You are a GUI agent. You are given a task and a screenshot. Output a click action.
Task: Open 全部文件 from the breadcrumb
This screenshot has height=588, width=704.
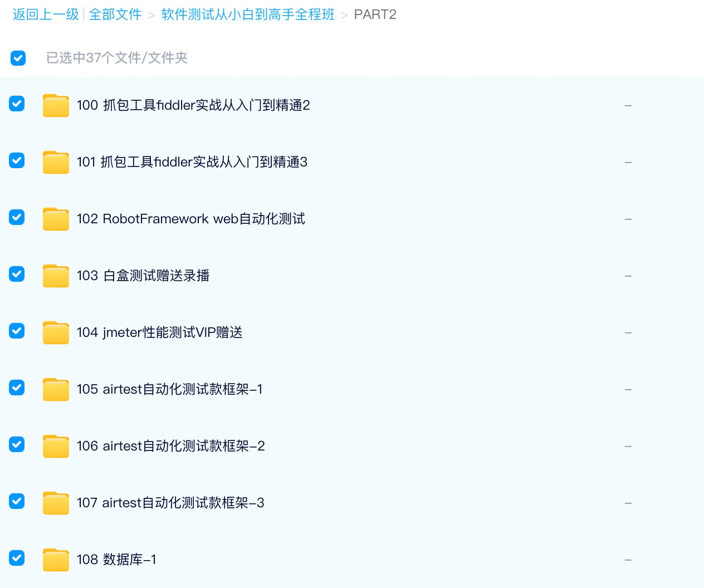115,14
